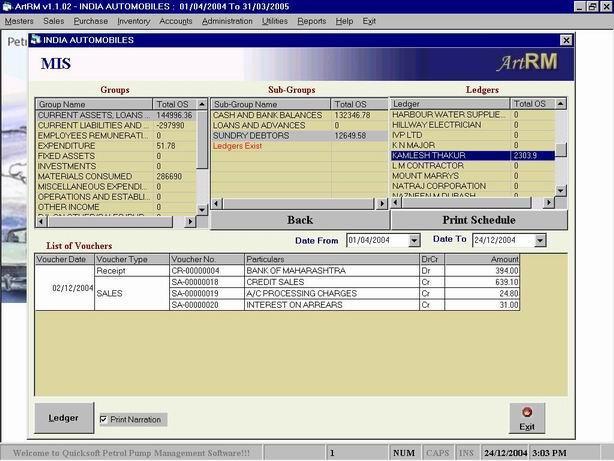Click right arrow of Groups horizontal scrollbar
The height and width of the screenshot is (461, 614).
pos(190,222)
